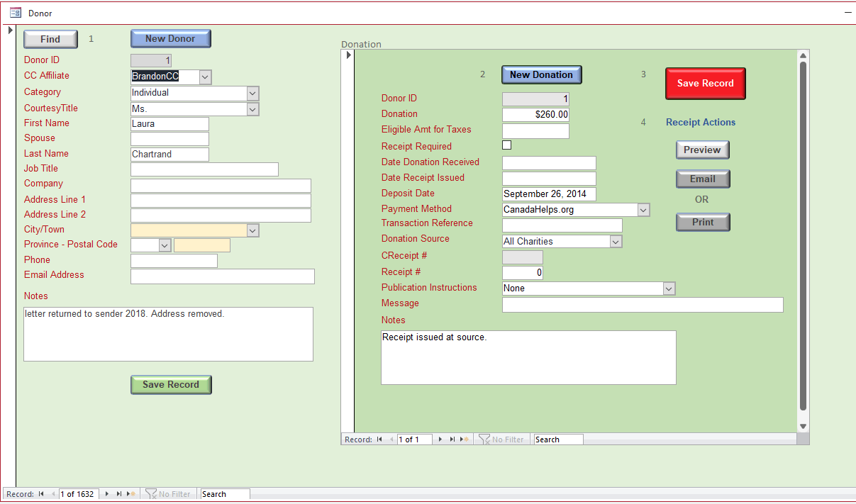Select the Donation subform record selector arrow
The image size is (856, 504).
(348, 55)
